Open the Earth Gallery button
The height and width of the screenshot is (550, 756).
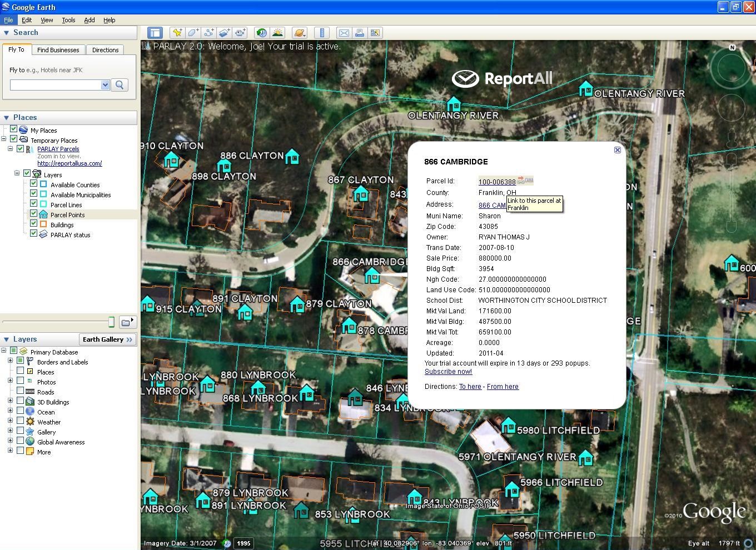click(x=108, y=339)
